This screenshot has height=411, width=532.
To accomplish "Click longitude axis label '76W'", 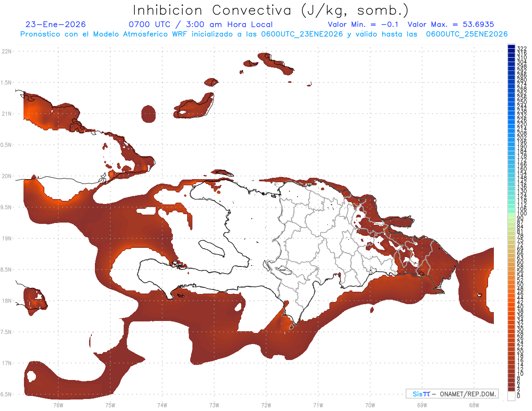I will (58, 405).
